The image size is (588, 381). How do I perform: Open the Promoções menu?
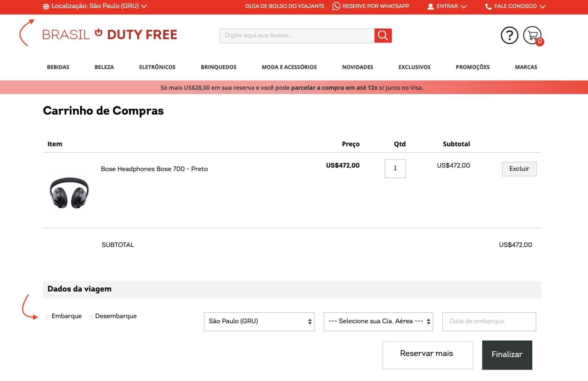click(x=473, y=67)
